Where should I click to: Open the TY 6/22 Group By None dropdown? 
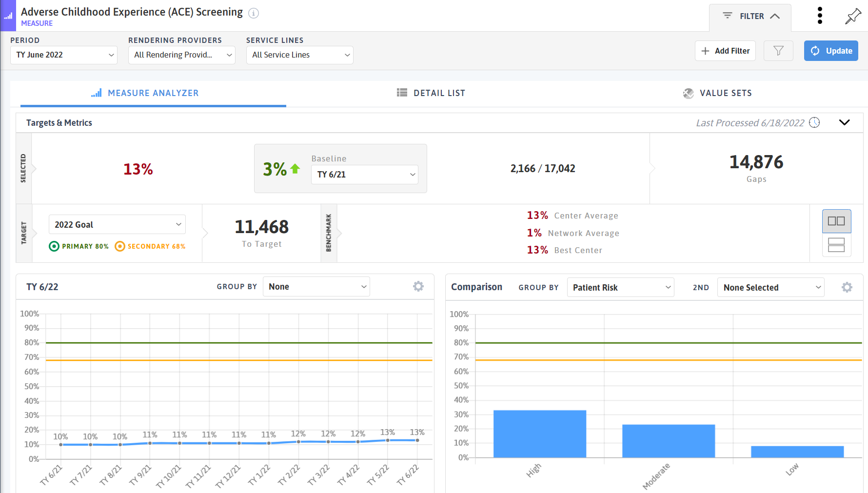tap(316, 287)
